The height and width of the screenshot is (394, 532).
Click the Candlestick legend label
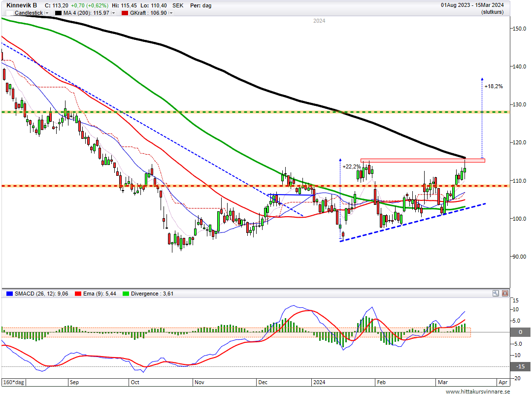click(x=29, y=13)
